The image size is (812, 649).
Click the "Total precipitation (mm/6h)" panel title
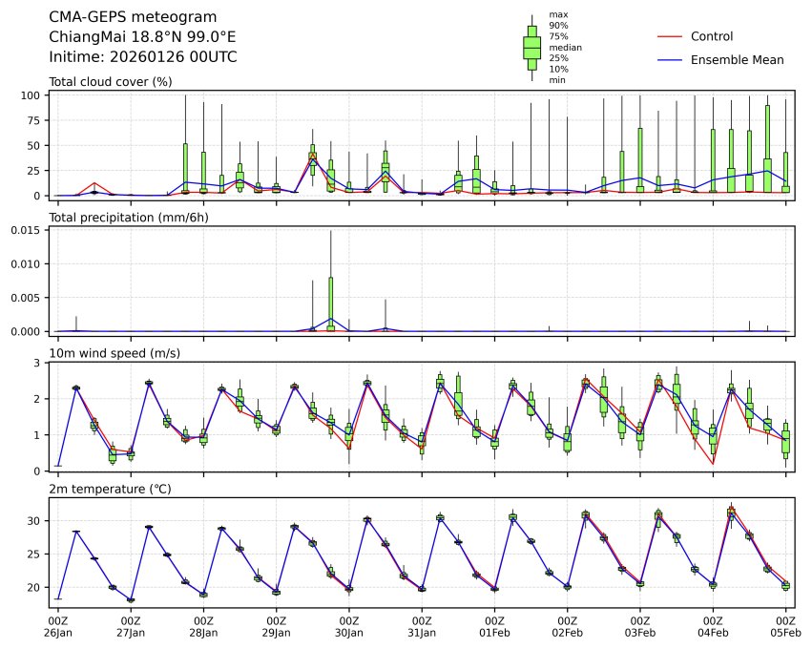pos(128,218)
